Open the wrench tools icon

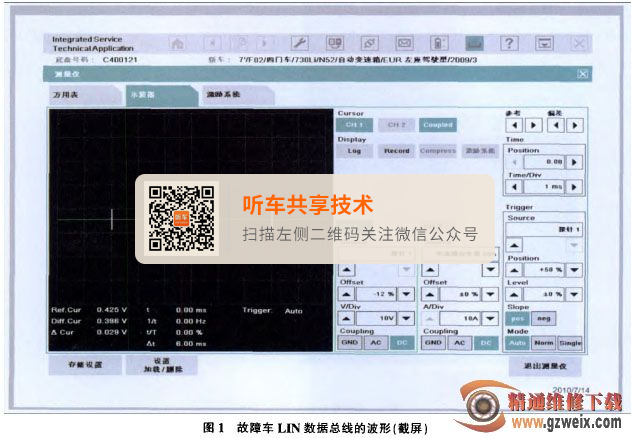[x=300, y=43]
